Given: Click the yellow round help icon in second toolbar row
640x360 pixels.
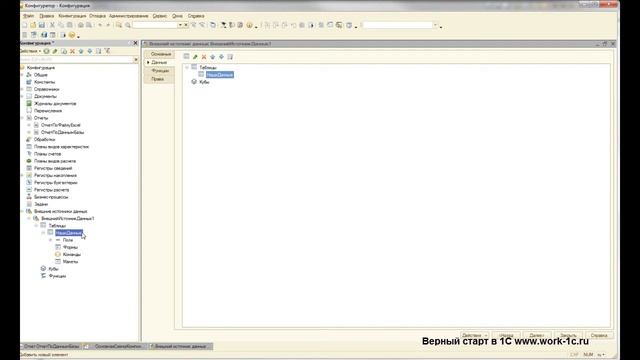Looking at the screenshot, I should pos(72,35).
